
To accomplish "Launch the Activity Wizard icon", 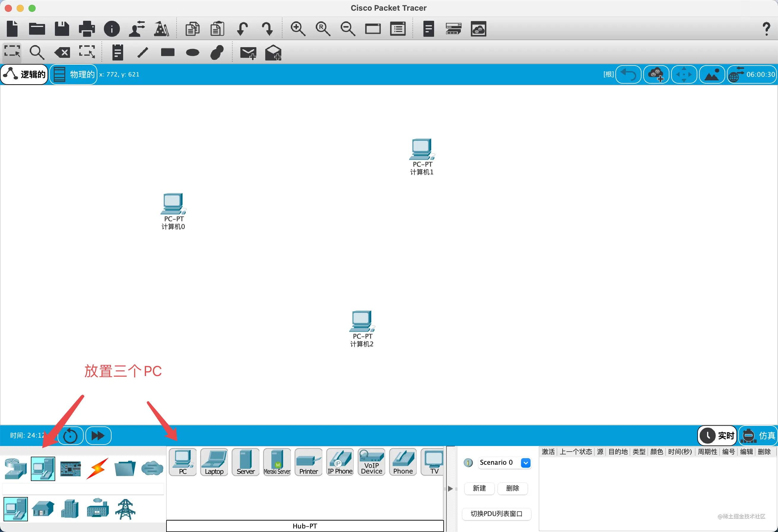I will click(x=161, y=29).
